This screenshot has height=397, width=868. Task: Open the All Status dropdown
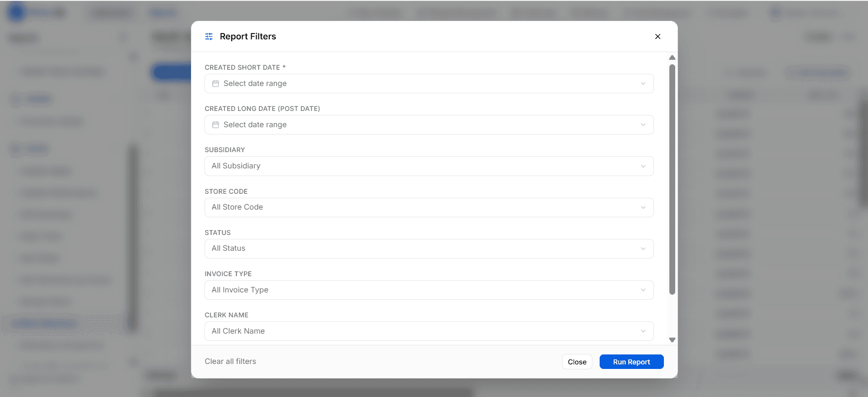point(429,249)
